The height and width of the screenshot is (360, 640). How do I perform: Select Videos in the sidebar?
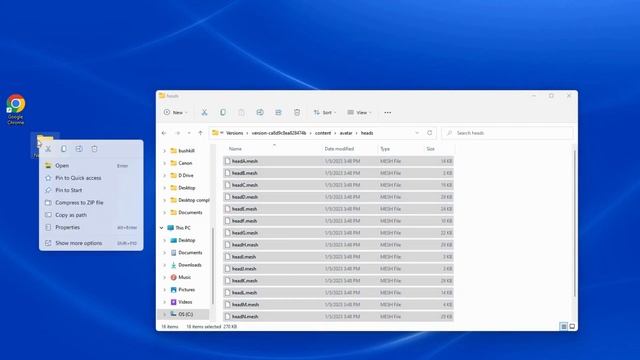click(184, 302)
